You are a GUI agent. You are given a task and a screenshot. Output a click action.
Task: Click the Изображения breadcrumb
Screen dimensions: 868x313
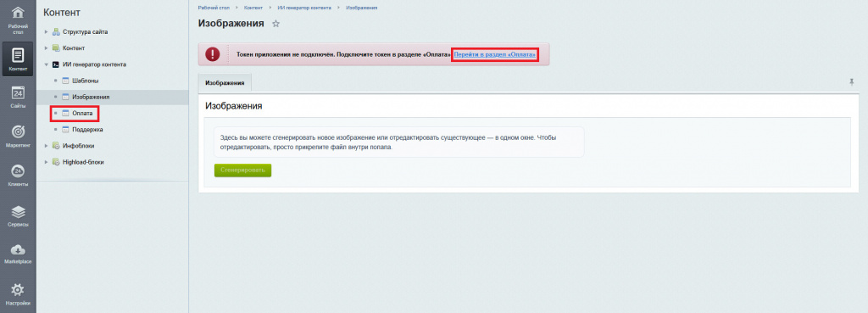pos(361,8)
